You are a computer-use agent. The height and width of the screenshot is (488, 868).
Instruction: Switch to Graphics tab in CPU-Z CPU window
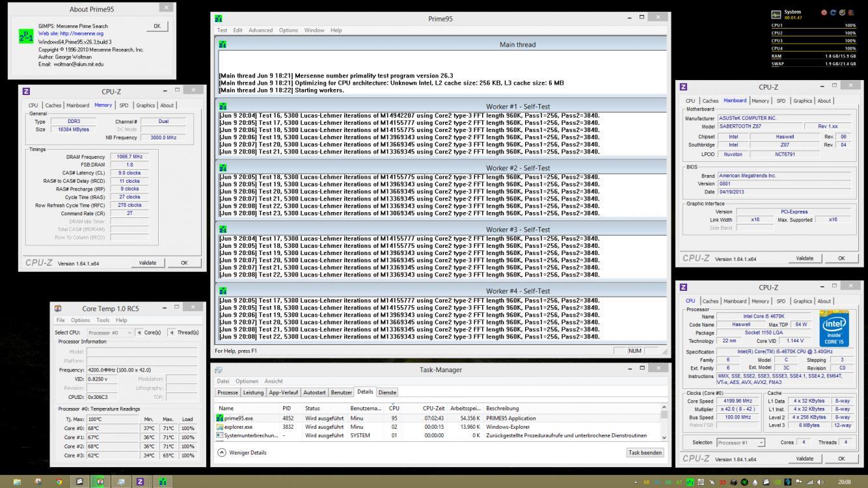(x=802, y=301)
